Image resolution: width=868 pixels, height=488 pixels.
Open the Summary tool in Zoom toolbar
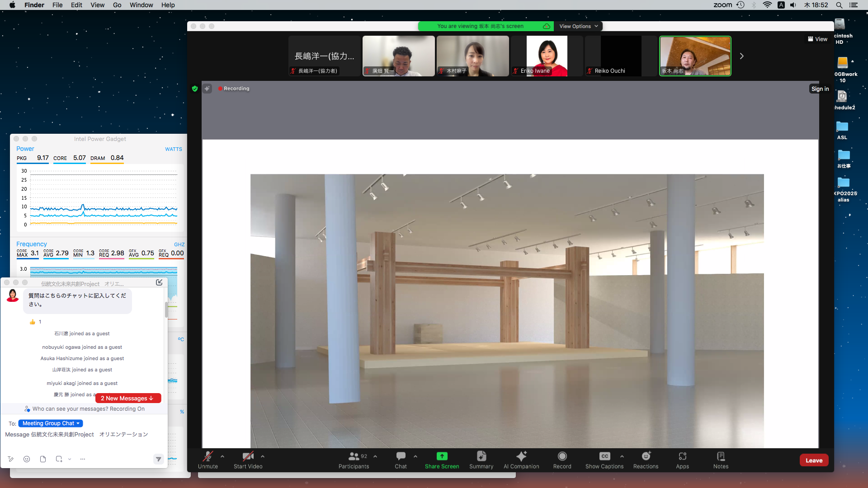coord(481,460)
